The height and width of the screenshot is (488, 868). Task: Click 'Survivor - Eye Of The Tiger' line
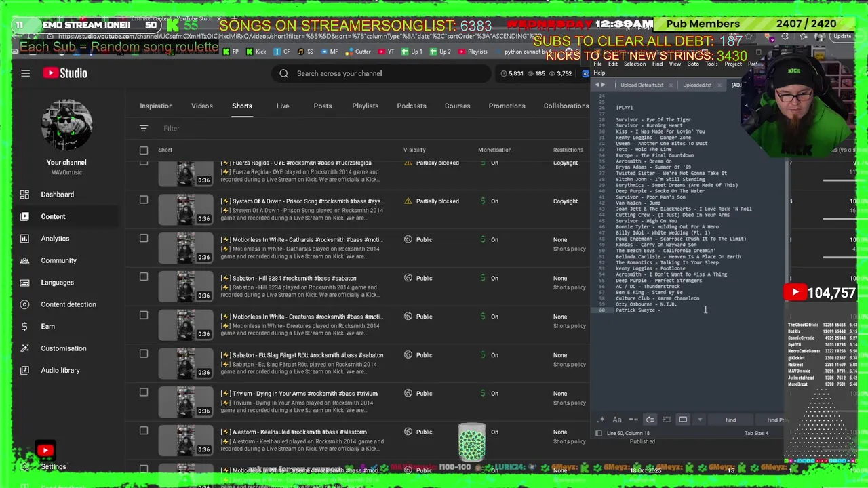pyautogui.click(x=653, y=120)
